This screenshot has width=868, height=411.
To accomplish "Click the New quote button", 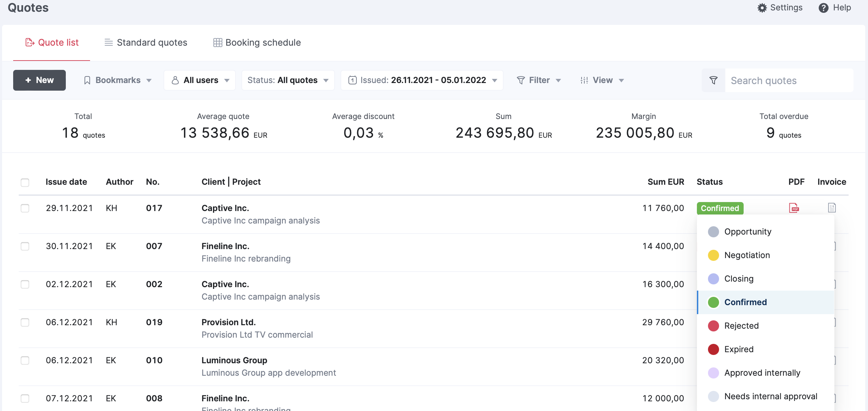I will pyautogui.click(x=39, y=80).
